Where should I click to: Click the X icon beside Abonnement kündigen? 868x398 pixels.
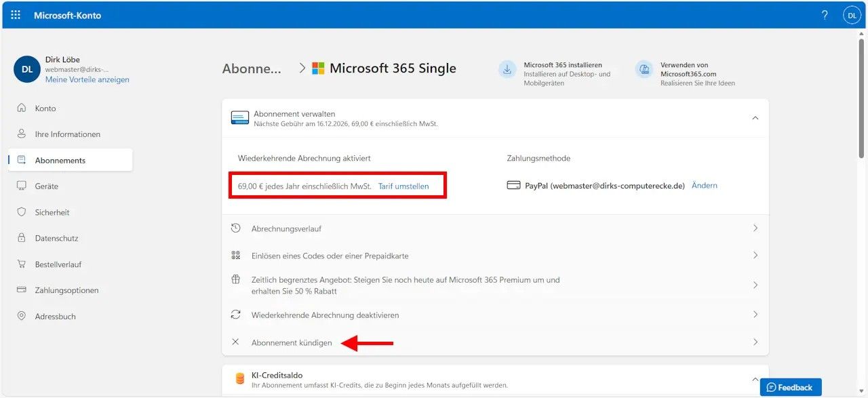pyautogui.click(x=236, y=342)
